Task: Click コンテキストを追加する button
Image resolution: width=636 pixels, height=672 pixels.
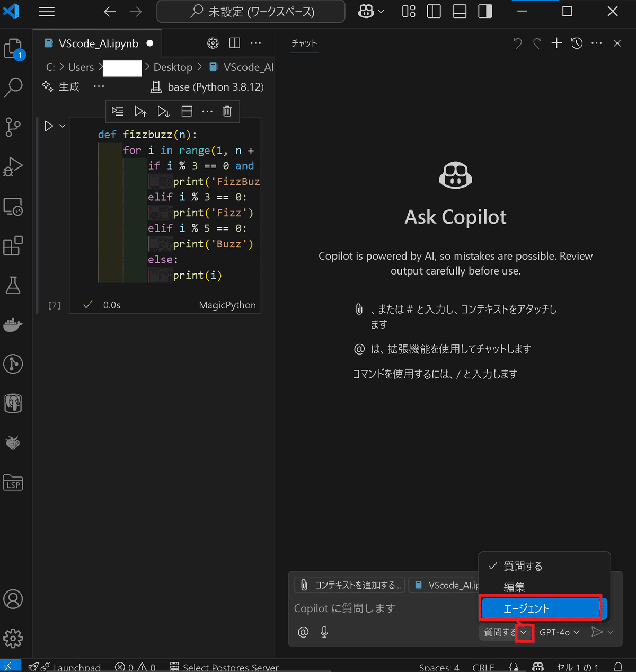Action: point(350,585)
